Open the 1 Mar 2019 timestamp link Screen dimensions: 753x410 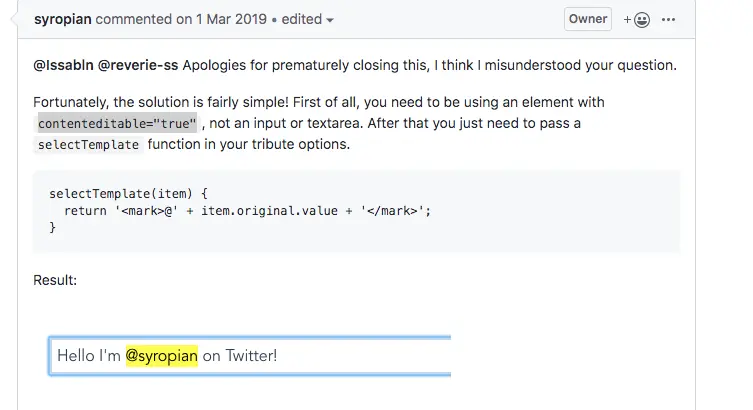[x=206, y=19]
